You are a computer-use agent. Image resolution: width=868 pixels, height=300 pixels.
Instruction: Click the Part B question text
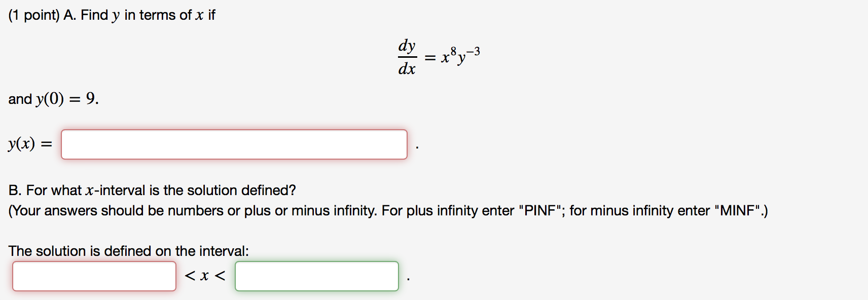click(152, 190)
